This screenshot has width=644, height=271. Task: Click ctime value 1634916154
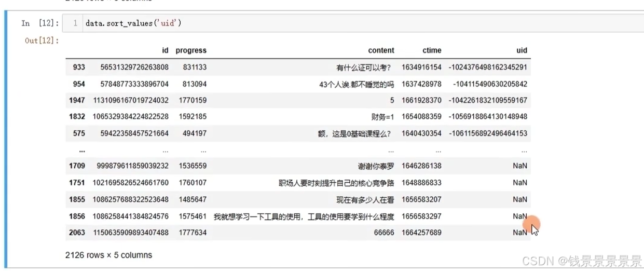click(421, 67)
